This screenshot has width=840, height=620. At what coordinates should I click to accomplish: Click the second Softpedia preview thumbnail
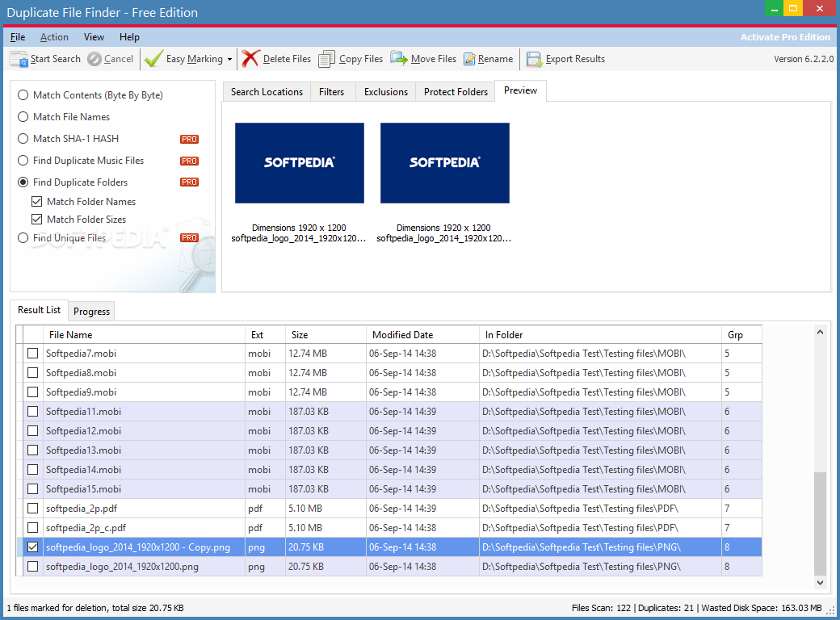[445, 163]
